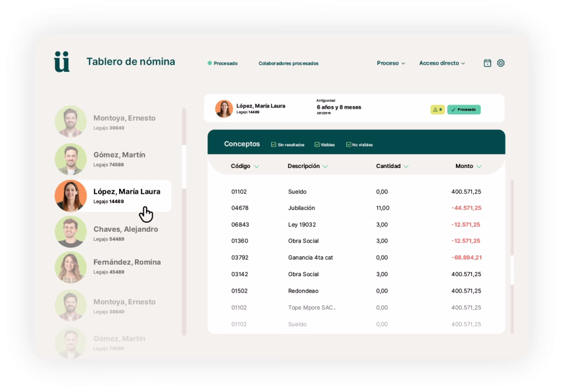This screenshot has height=392, width=562.
Task: Click the green Procesado status button
Action: click(x=464, y=110)
